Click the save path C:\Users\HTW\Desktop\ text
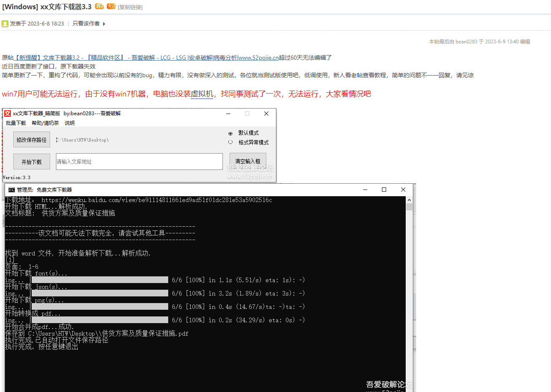 point(82,140)
